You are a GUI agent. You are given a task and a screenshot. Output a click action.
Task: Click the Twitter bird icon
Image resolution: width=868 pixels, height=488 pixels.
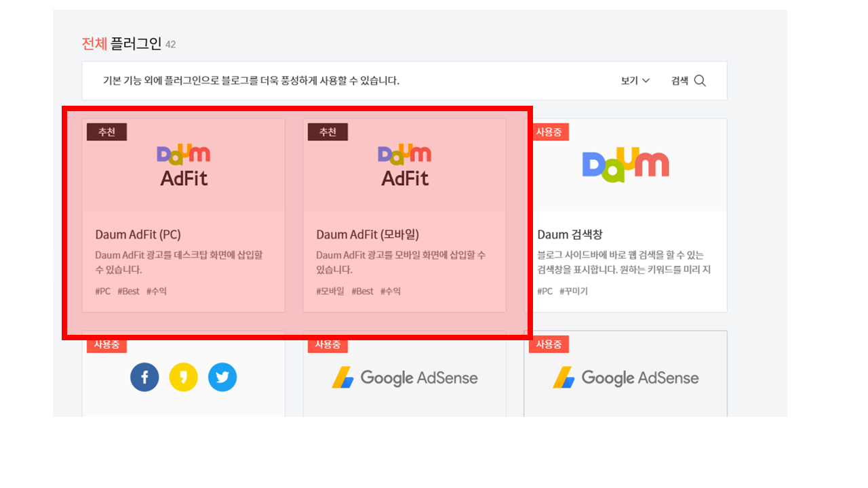pyautogui.click(x=222, y=378)
